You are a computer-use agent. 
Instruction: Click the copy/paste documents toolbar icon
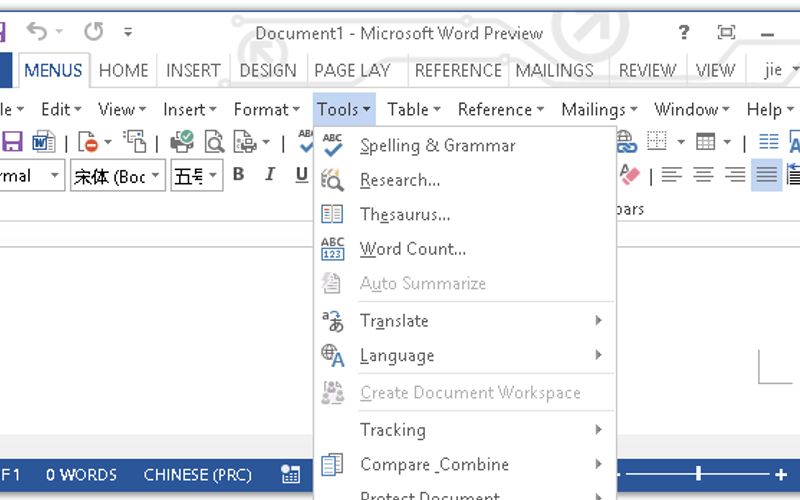[136, 141]
